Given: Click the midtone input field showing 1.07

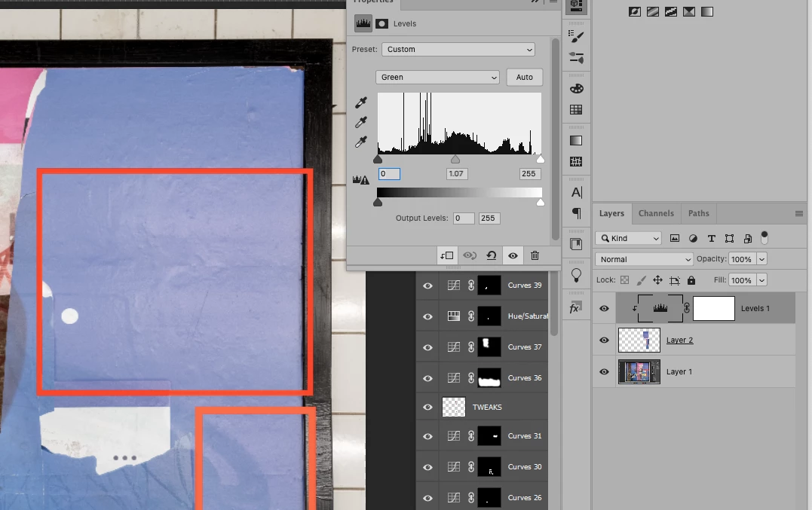Looking at the screenshot, I should click(x=457, y=174).
